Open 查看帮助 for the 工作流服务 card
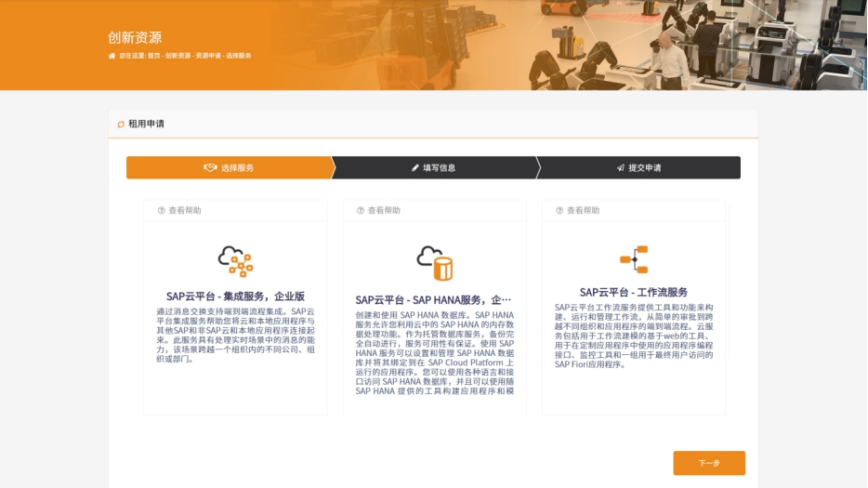The image size is (868, 488). pos(577,210)
